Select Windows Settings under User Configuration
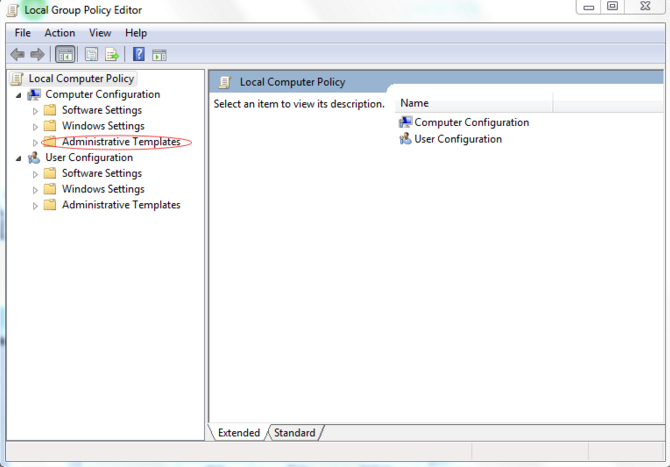This screenshot has width=670, height=467. click(x=103, y=189)
